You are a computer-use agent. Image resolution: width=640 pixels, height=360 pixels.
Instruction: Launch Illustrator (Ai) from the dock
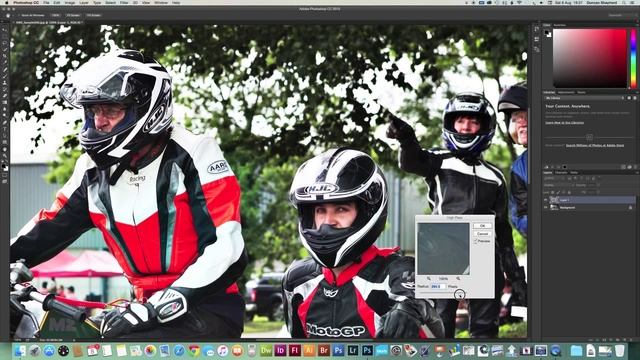tap(309, 350)
